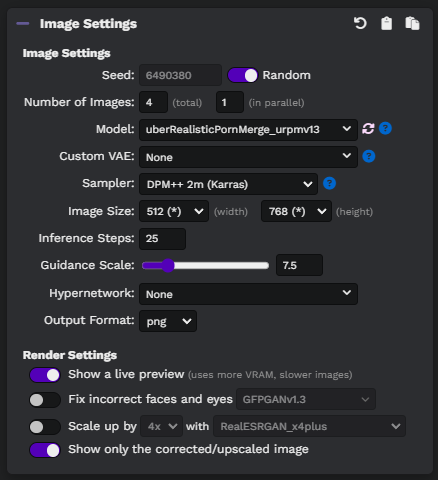Open help icon next to Sampler
Screen dimensions: 438x480
(x=329, y=183)
